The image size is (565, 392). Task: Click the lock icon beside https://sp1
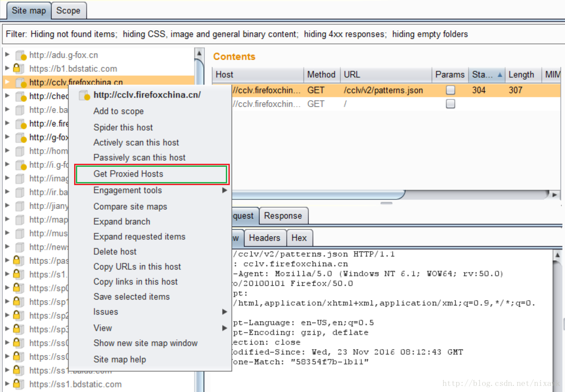(x=18, y=302)
